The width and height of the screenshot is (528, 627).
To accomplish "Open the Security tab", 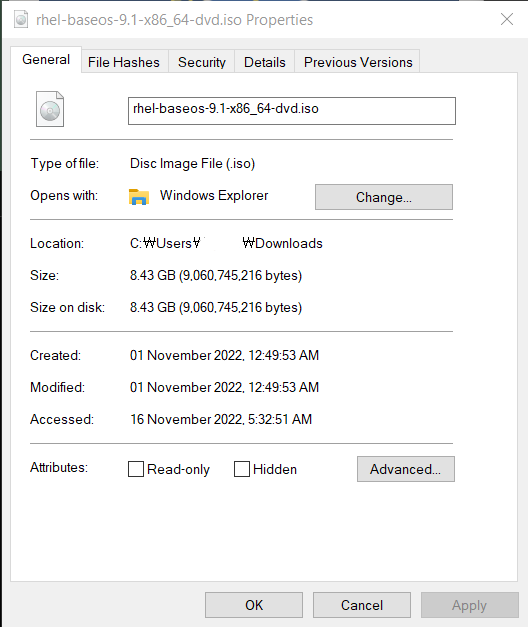I will click(x=202, y=62).
